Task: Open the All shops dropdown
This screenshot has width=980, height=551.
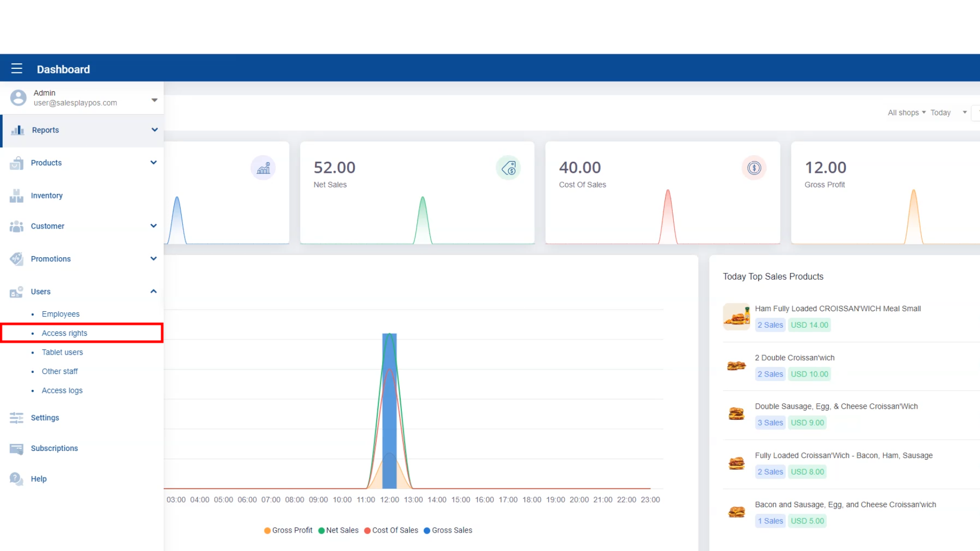Action: (906, 113)
